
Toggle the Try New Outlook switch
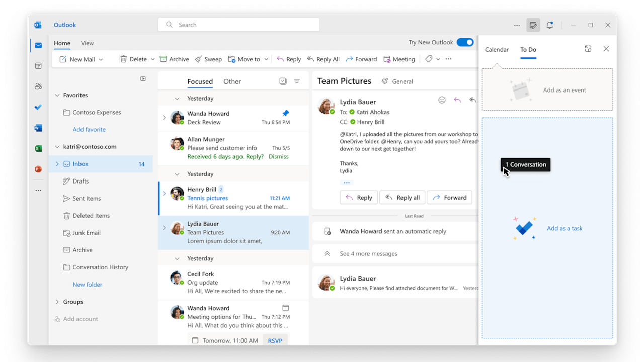[465, 42]
